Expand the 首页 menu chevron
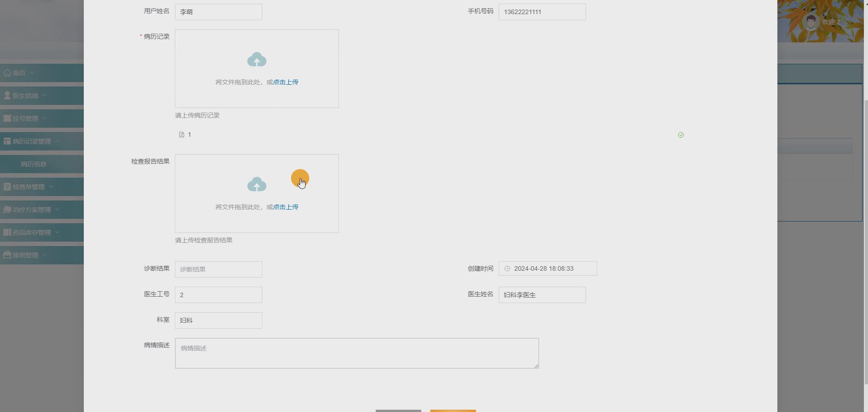868x412 pixels. pos(32,73)
